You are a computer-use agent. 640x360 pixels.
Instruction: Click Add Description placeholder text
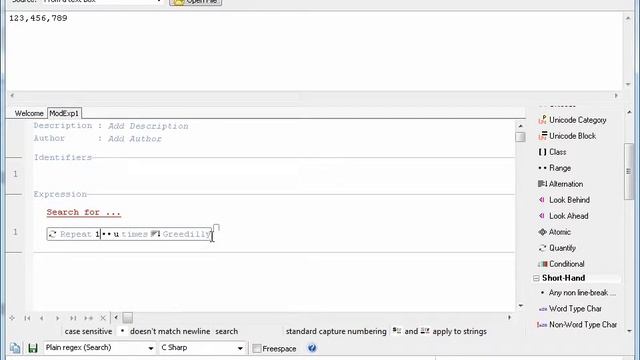click(148, 126)
